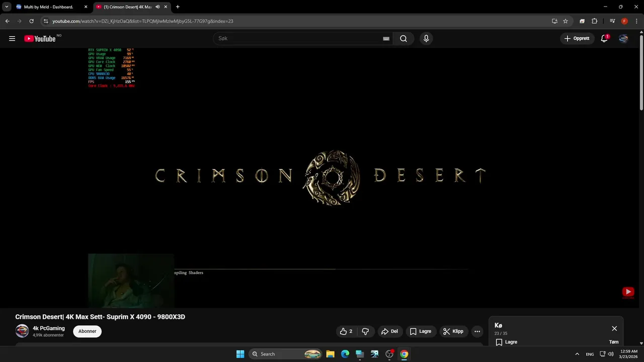The width and height of the screenshot is (644, 362).
Task: Click the Windows taskbar Search box
Action: (285, 354)
